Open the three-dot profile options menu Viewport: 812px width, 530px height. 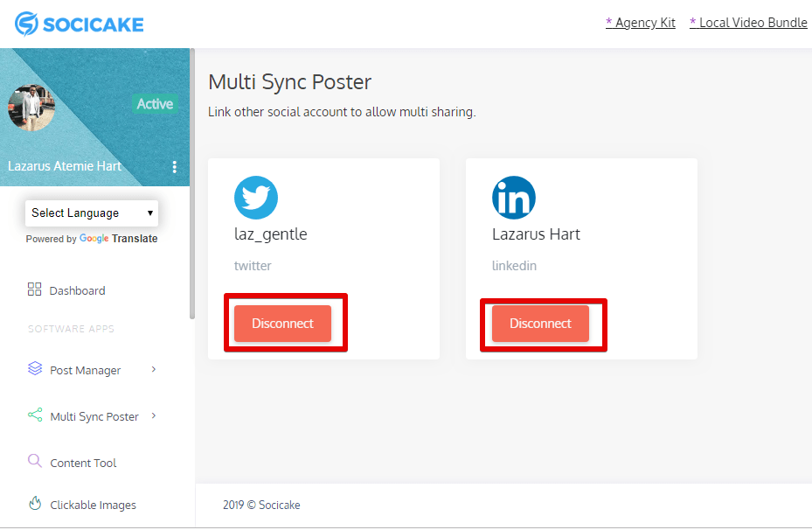(175, 167)
